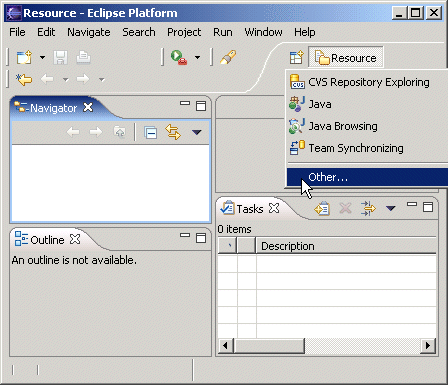
Task: Click the main toolbar Forward arrow
Action: (x=83, y=79)
